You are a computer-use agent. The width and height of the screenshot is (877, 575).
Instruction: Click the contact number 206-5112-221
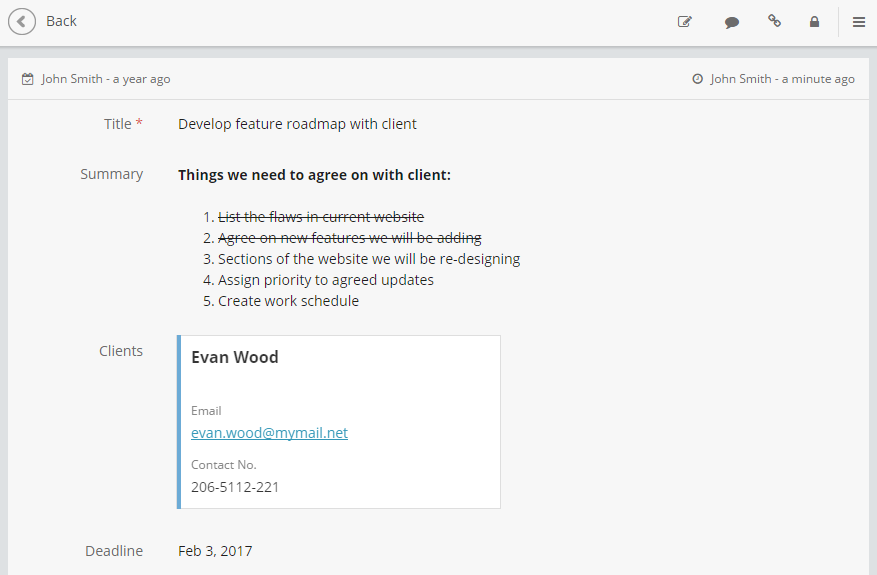[x=235, y=487]
